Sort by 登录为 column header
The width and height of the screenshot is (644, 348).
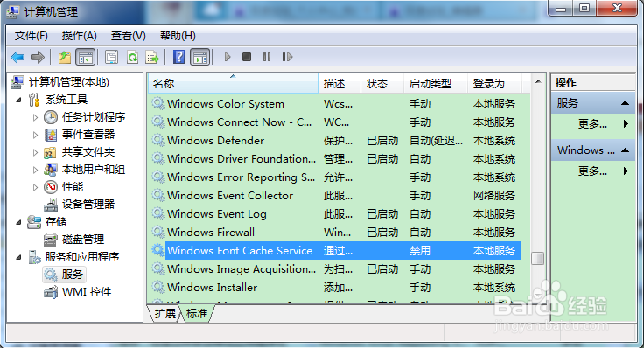494,84
